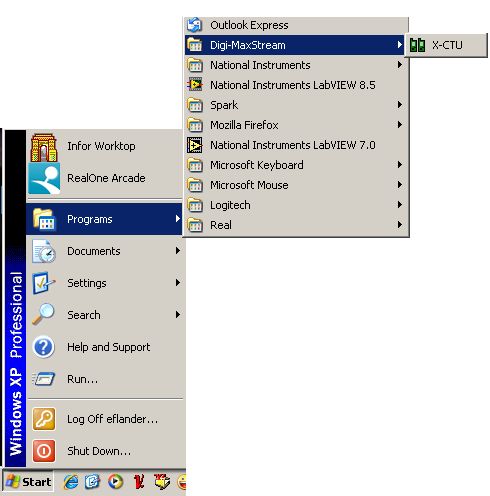Click the Start button on taskbar
Screen dimensions: 490x496
tap(28, 481)
